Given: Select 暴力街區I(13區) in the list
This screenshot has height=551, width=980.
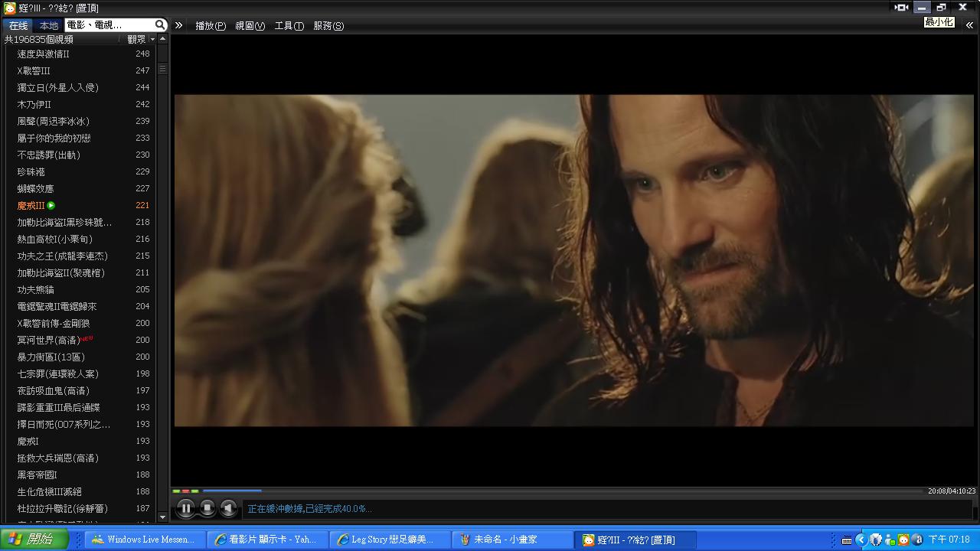Looking at the screenshot, I should pos(51,357).
